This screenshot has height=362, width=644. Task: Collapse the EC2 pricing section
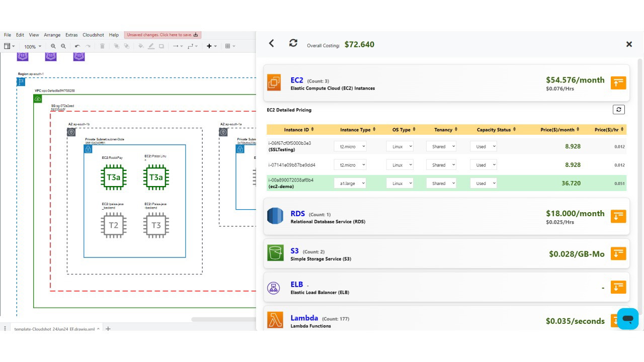pos(618,83)
